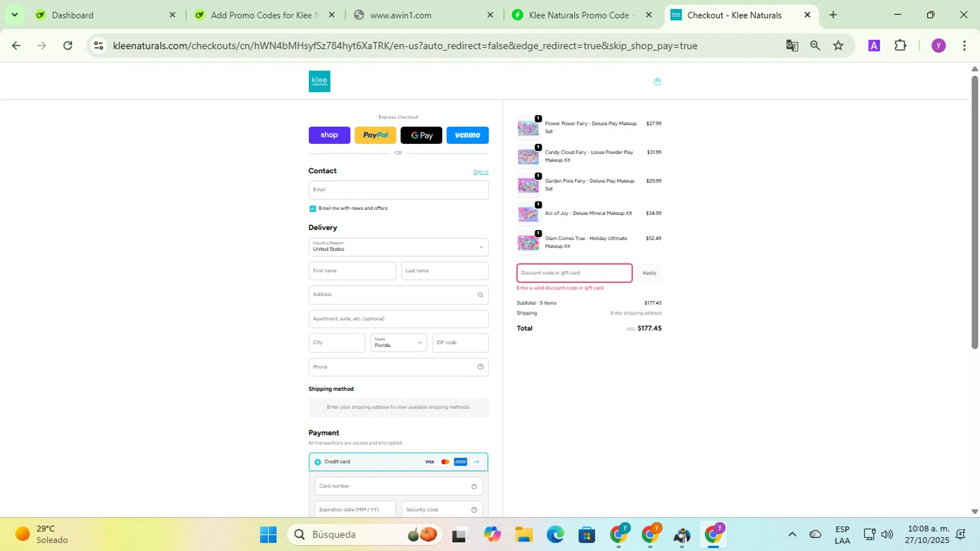The height and width of the screenshot is (551, 980).
Task: Open the Copilot taskbar icon
Action: (x=492, y=535)
